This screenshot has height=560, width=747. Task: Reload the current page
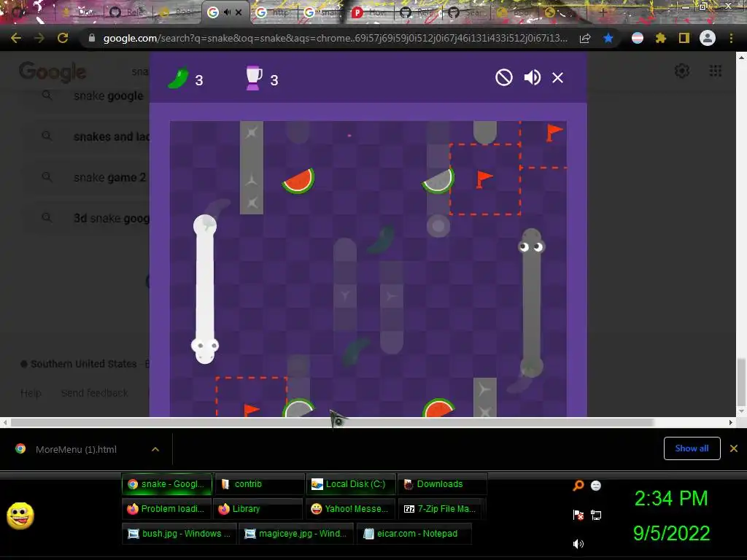click(x=63, y=38)
